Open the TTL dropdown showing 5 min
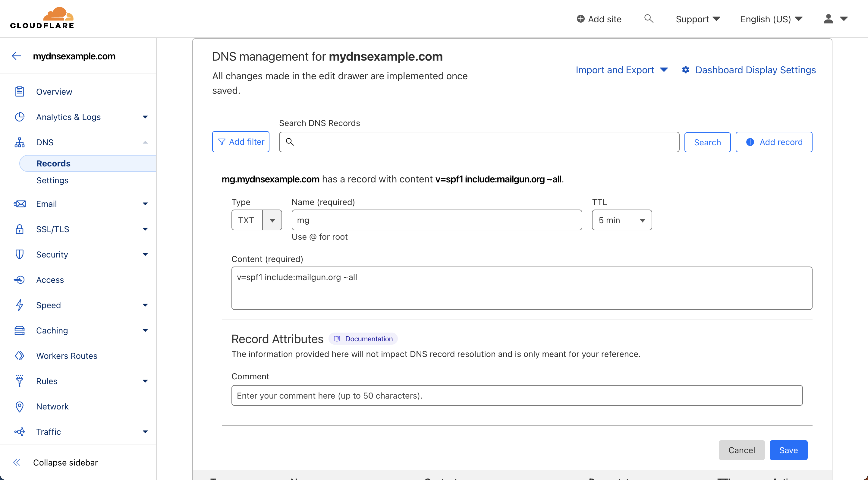The width and height of the screenshot is (868, 480). point(622,220)
